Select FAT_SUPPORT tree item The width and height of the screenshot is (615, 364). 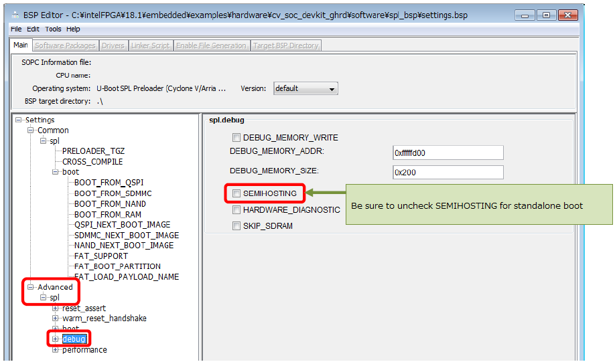(101, 256)
